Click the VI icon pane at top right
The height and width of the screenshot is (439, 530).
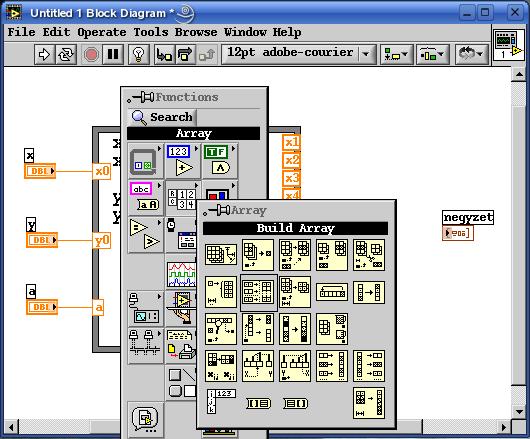pyautogui.click(x=509, y=46)
